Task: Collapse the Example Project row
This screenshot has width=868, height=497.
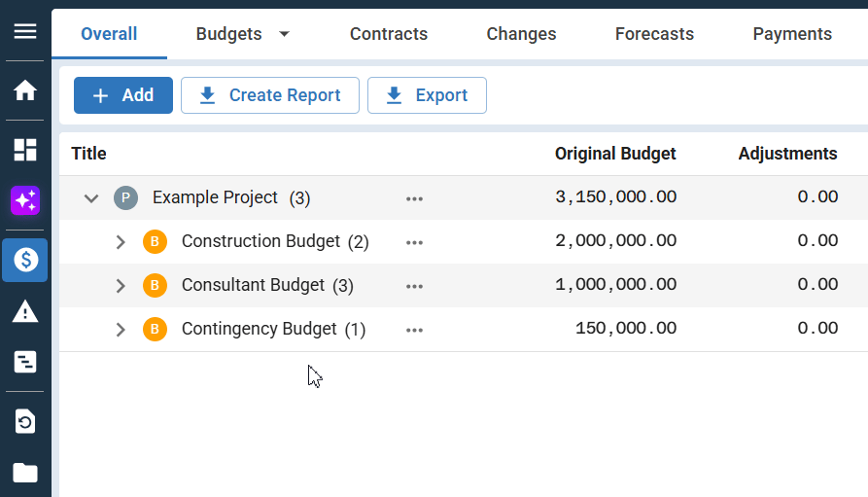Action: tap(91, 198)
